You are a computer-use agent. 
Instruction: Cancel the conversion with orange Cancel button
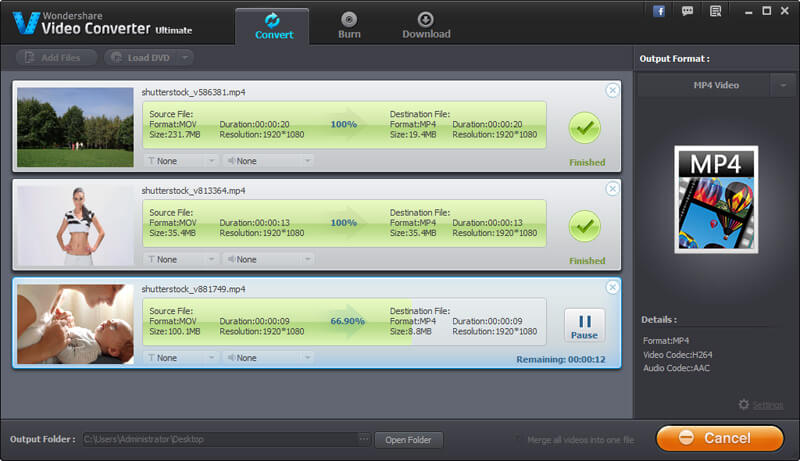pos(719,438)
